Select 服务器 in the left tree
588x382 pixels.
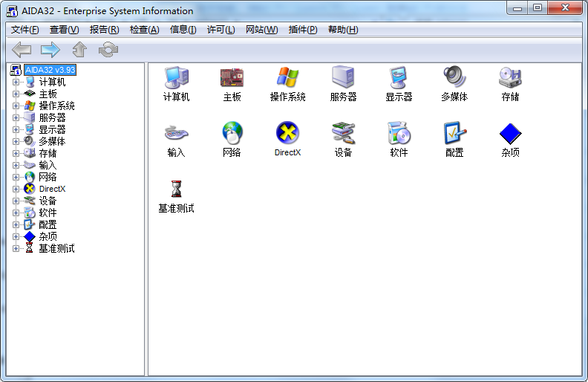(52, 118)
